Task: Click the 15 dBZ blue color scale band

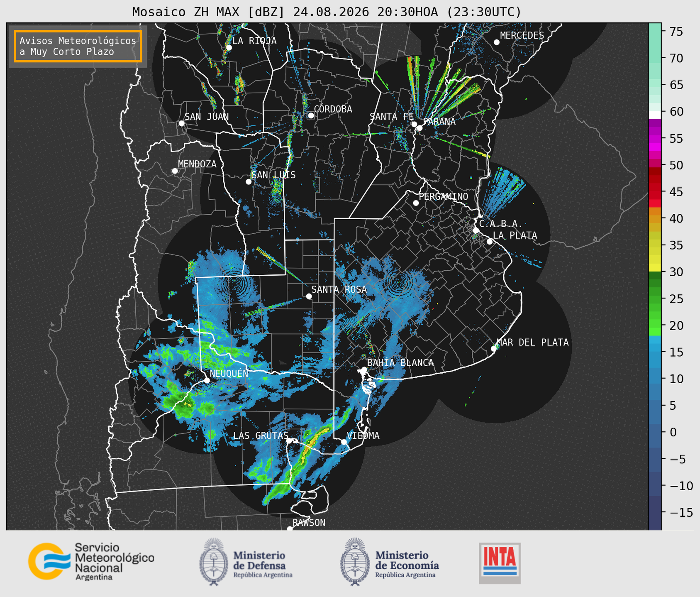Action: (x=655, y=352)
